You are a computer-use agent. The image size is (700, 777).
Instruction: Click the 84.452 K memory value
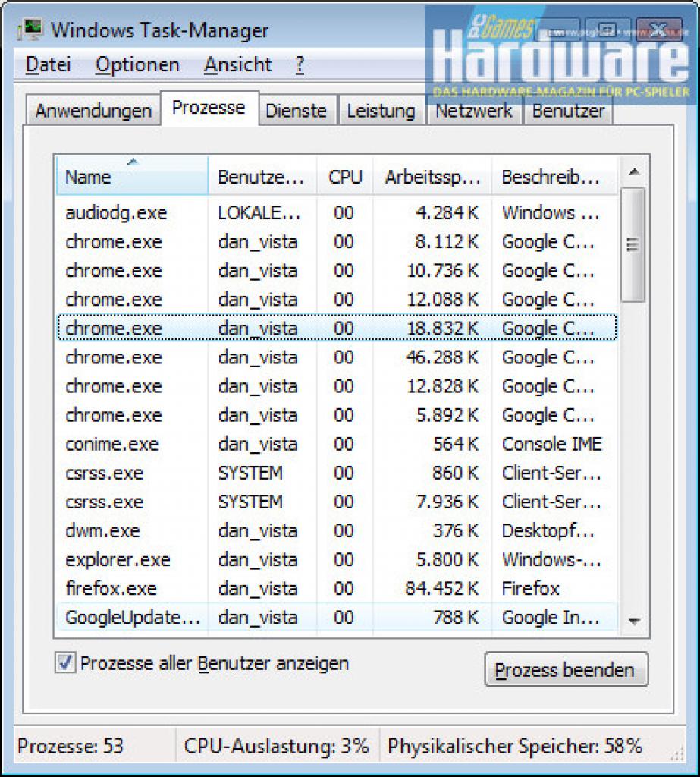coord(442,588)
